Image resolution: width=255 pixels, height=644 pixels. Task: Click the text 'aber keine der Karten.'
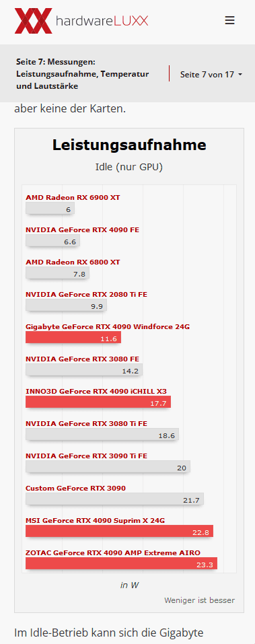pos(70,109)
